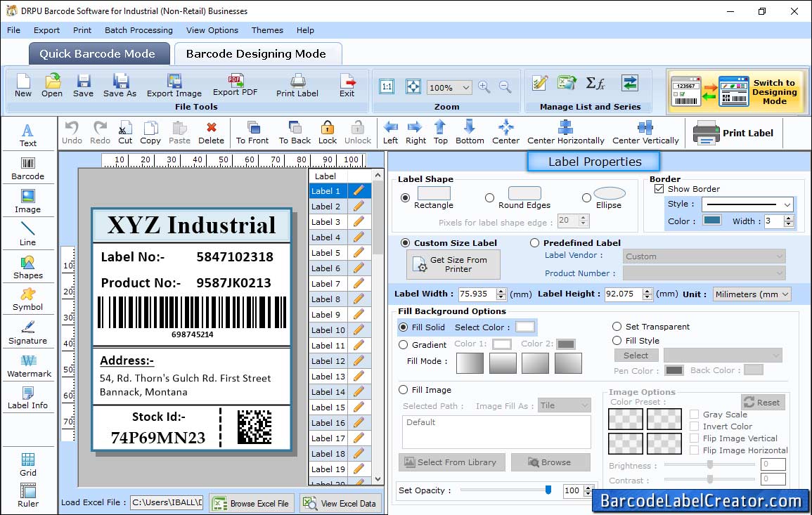
Task: Click the Lock object icon
Action: pyautogui.click(x=328, y=133)
